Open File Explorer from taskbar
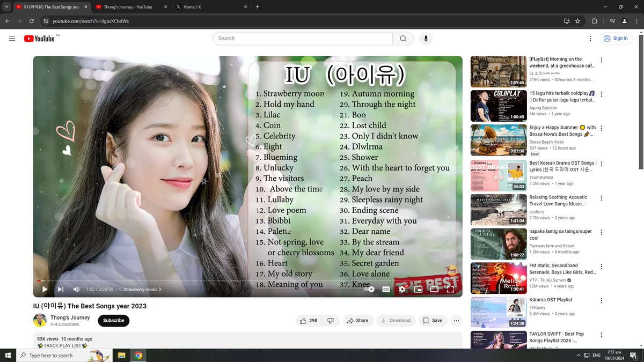The width and height of the screenshot is (644, 362). [122, 355]
